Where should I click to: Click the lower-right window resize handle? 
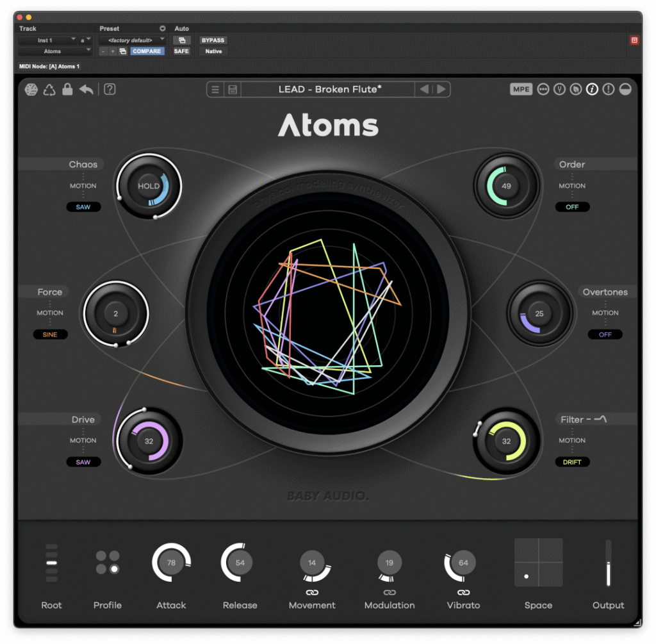(x=637, y=623)
